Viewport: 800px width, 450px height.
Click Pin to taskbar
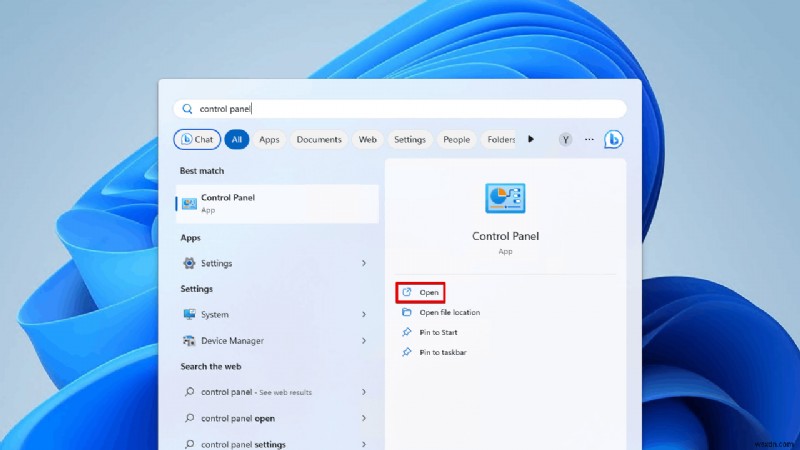pyautogui.click(x=443, y=352)
